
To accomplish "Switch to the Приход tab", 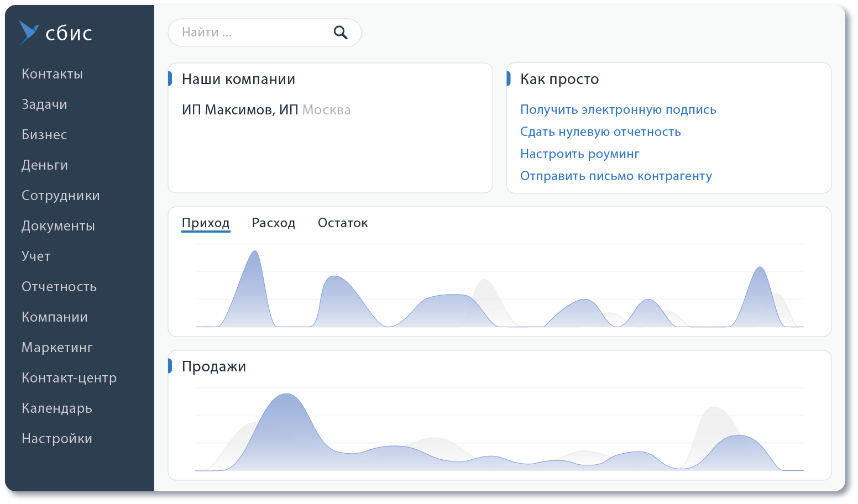I will tap(206, 223).
